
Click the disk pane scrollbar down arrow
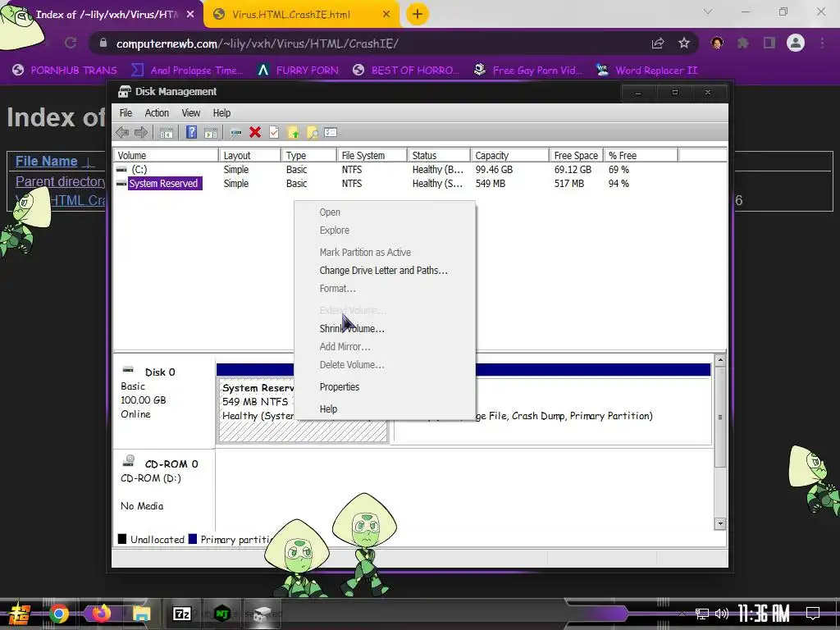click(x=720, y=523)
